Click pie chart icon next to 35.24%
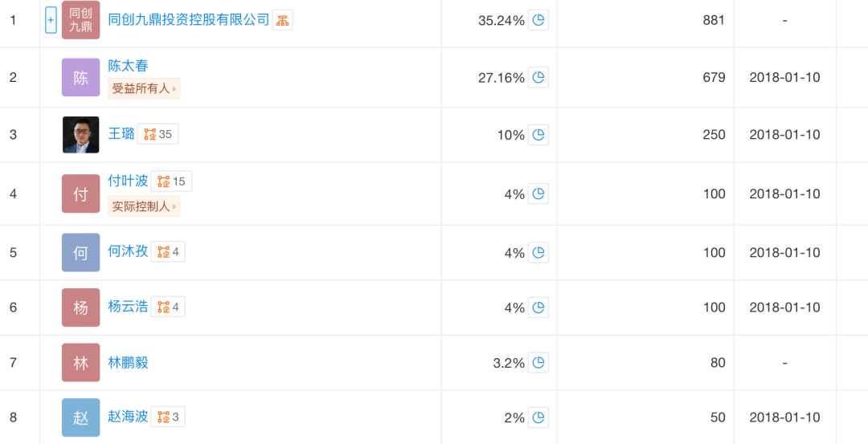The image size is (868, 444). (x=538, y=20)
